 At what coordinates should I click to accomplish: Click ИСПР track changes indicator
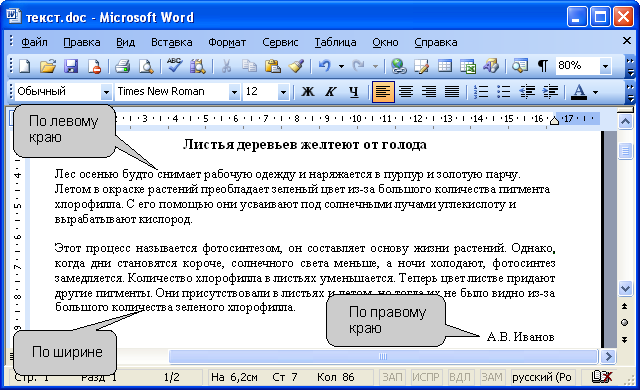425,377
